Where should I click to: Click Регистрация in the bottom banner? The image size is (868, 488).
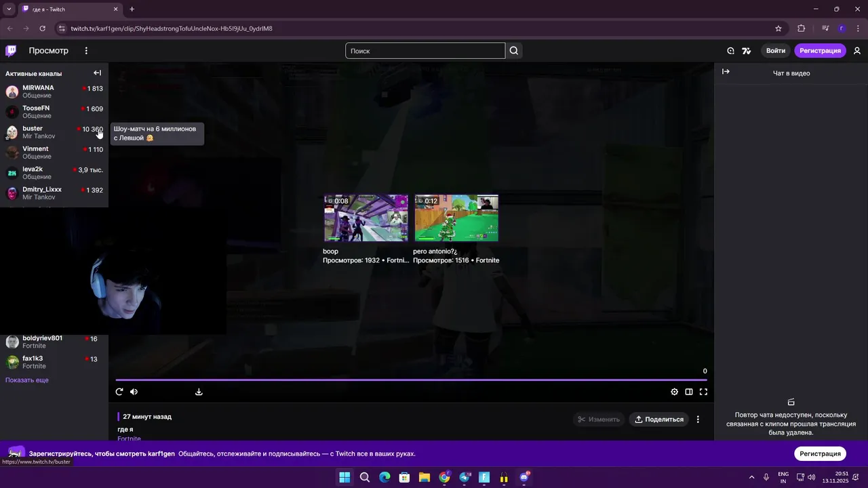tap(820, 454)
